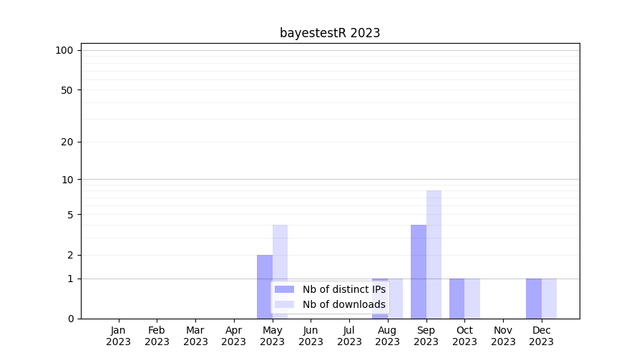Click the 20 y-axis tick label
644x358 pixels.
pyautogui.click(x=67, y=142)
